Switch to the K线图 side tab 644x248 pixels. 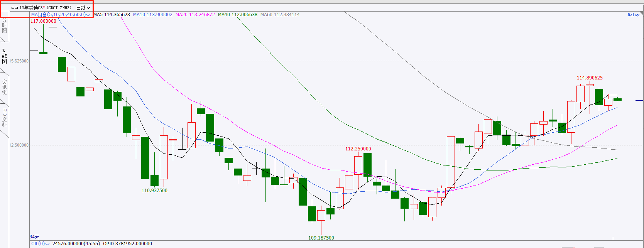pos(5,56)
